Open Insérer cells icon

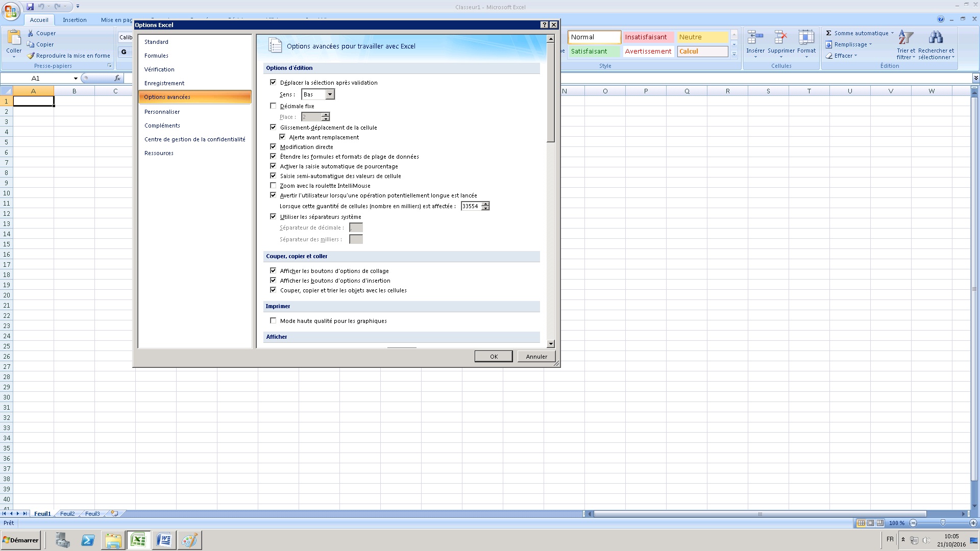(x=755, y=37)
